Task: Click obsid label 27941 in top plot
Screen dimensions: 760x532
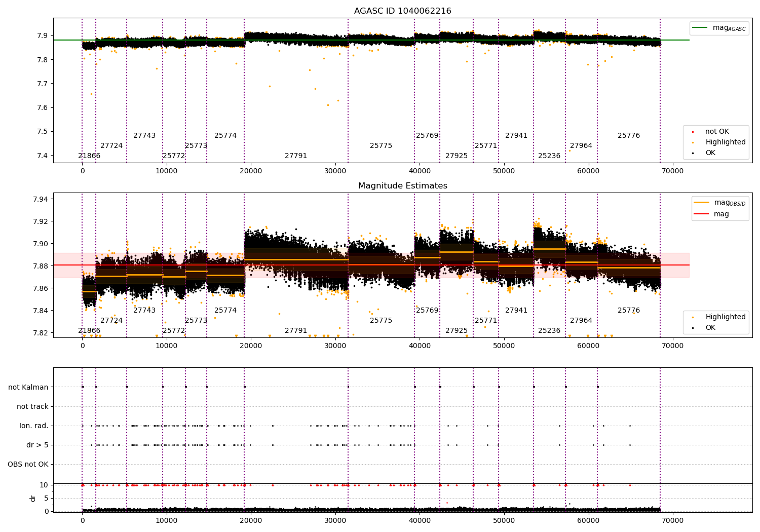Action: pos(516,136)
